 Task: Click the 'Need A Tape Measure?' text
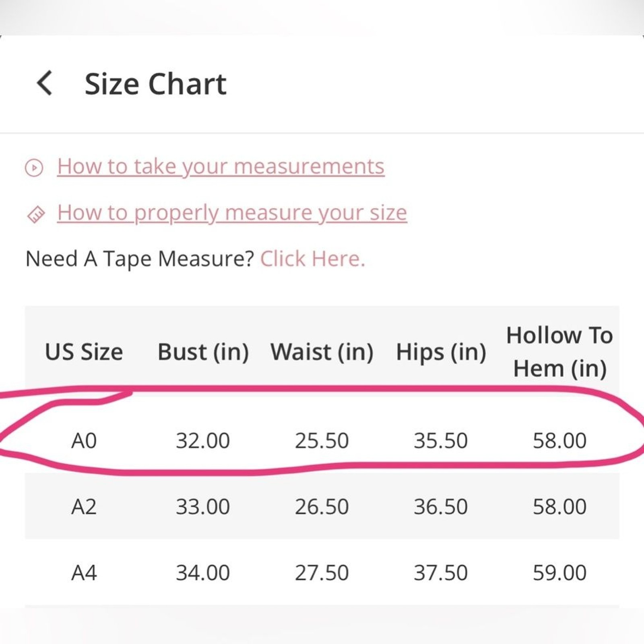click(x=140, y=259)
